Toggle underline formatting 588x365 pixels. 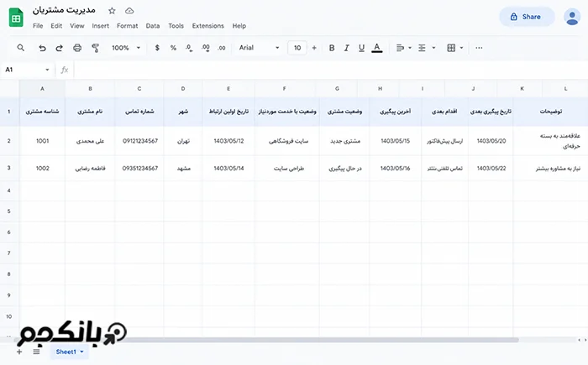tap(361, 48)
